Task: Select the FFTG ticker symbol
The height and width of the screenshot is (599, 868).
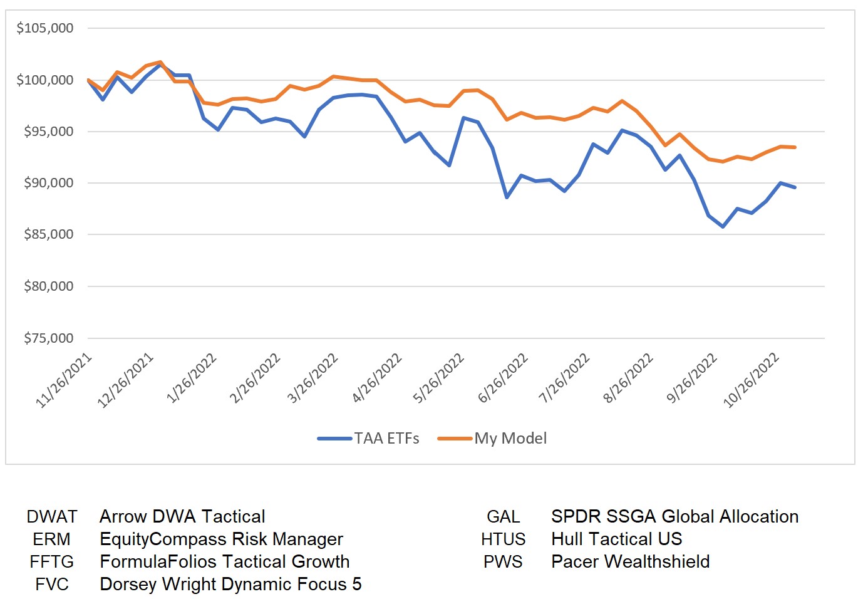Action: pyautogui.click(x=52, y=562)
